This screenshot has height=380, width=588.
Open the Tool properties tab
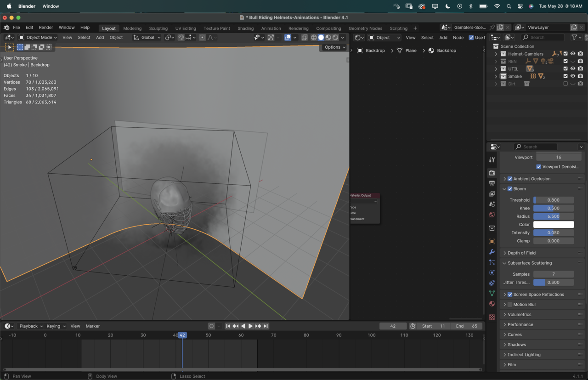(x=492, y=159)
